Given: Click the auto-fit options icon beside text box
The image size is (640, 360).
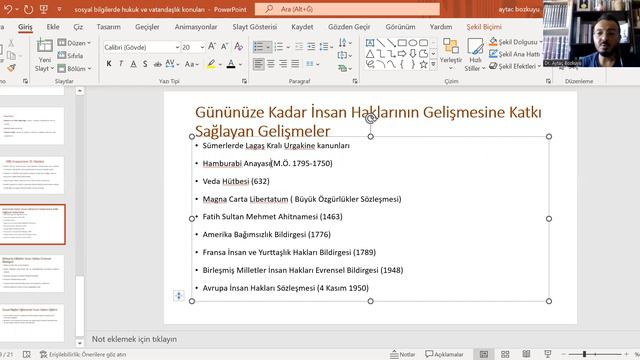Looking at the screenshot, I should point(179,296).
